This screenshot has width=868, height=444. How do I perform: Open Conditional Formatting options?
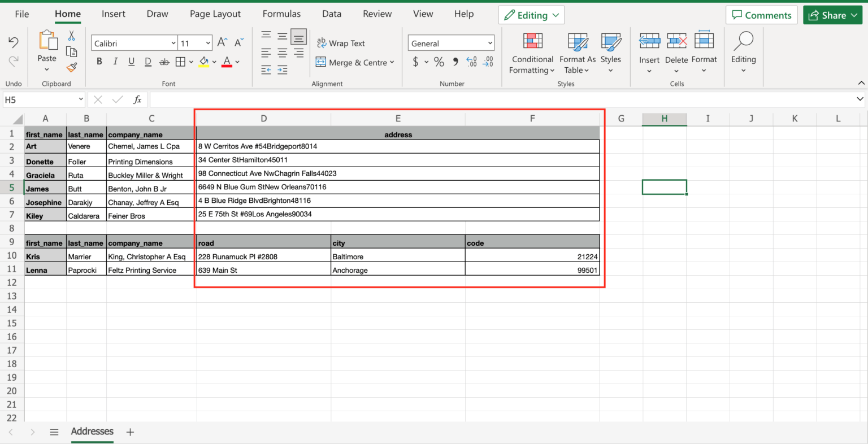(x=531, y=54)
